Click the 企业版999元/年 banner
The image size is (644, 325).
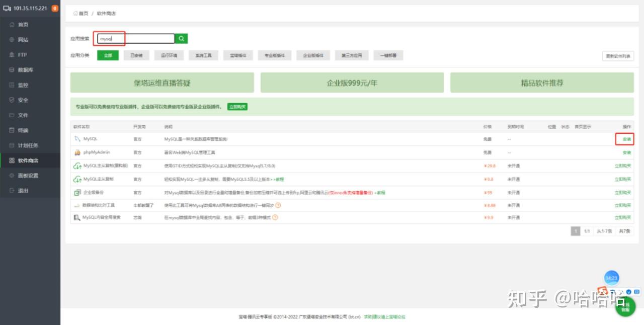[x=352, y=83]
